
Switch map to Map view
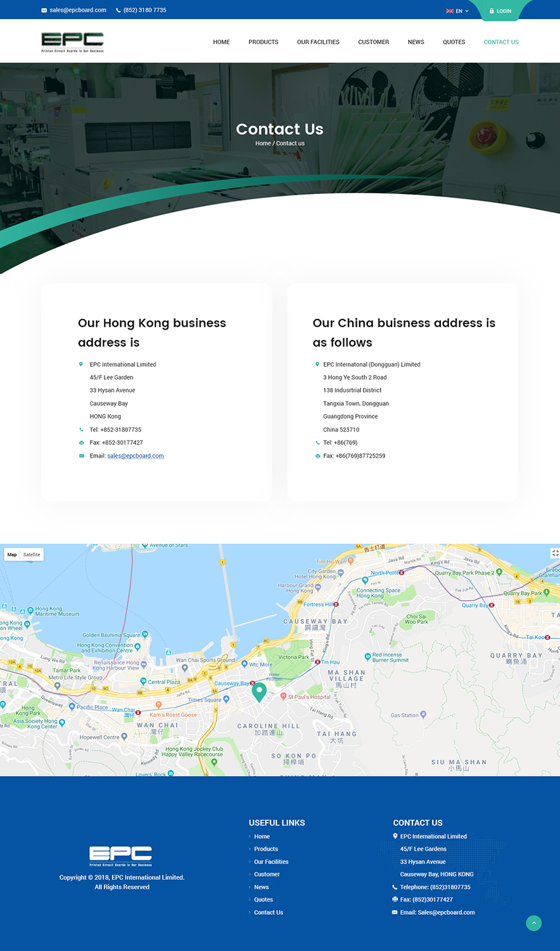click(12, 555)
